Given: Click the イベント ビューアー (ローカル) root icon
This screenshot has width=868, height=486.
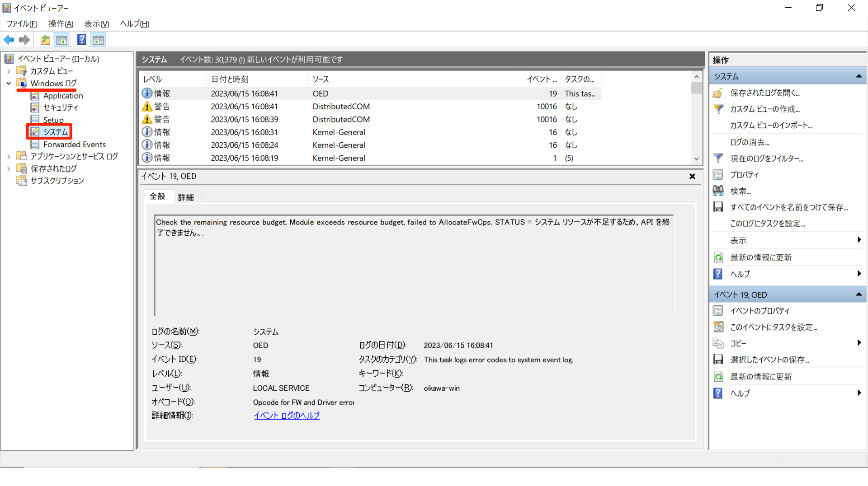Looking at the screenshot, I should click(x=9, y=59).
